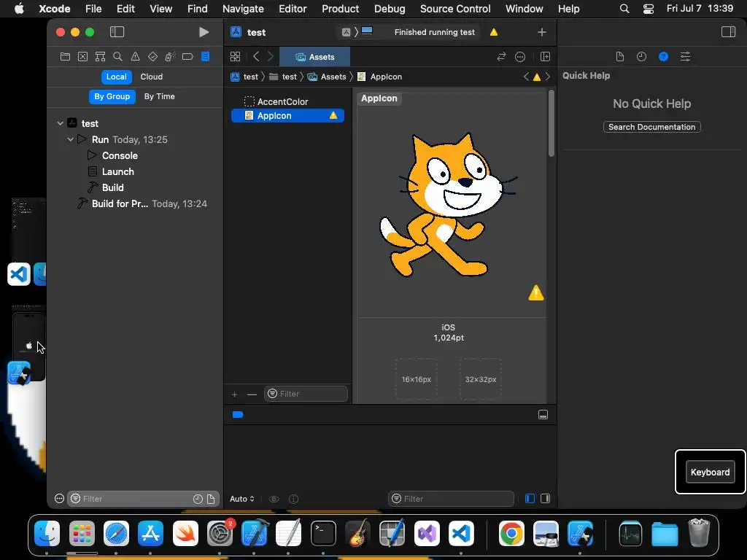Select the Console report row

pyautogui.click(x=120, y=156)
